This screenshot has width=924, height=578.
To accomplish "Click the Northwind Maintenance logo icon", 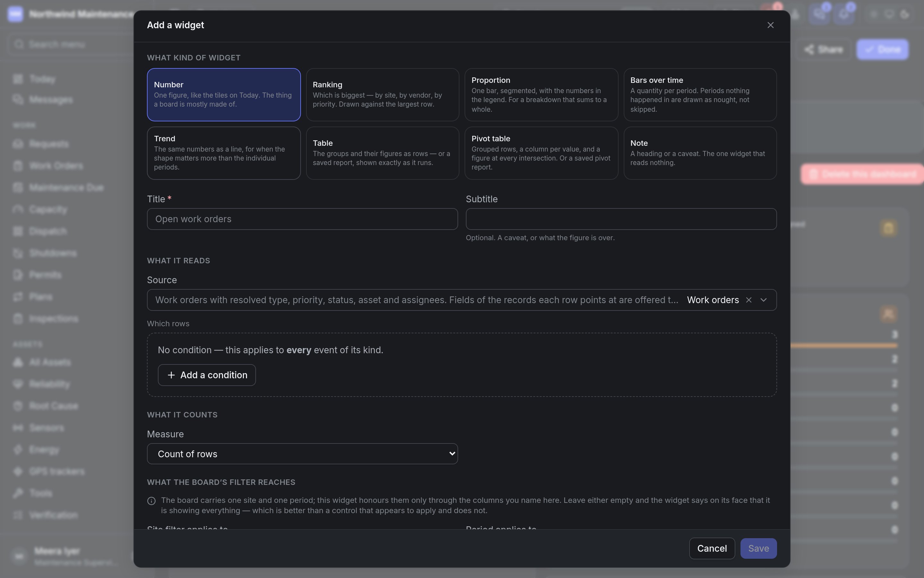I will pos(15,14).
